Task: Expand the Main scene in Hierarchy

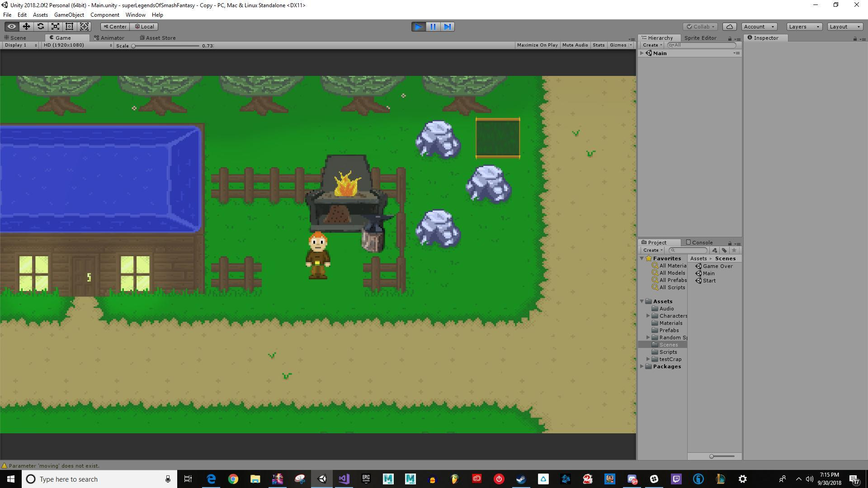Action: click(642, 53)
